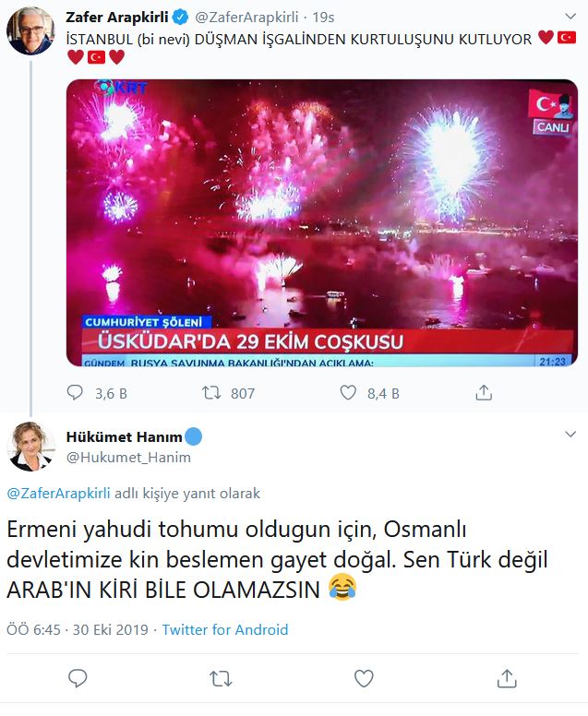Reply to Hükümet Hanım's tweet
Viewport: 588px width, 716px height.
(78, 678)
